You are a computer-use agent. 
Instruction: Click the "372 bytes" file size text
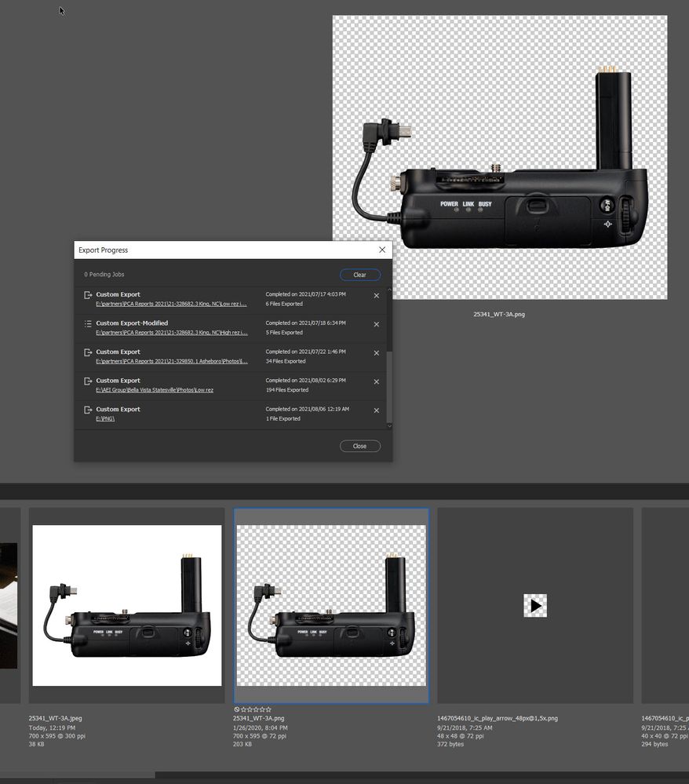(x=450, y=744)
